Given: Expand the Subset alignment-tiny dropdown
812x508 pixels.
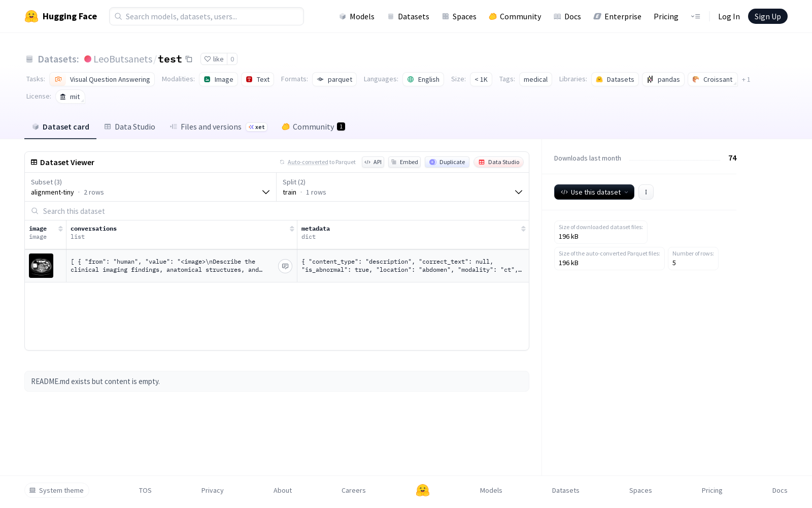Looking at the screenshot, I should (151, 187).
